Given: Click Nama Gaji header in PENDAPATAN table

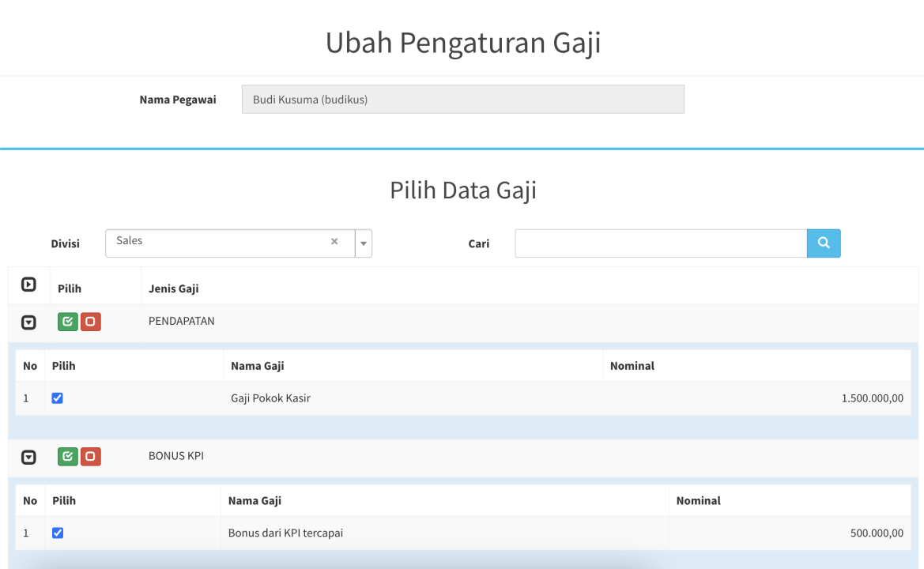Looking at the screenshot, I should click(x=257, y=366).
